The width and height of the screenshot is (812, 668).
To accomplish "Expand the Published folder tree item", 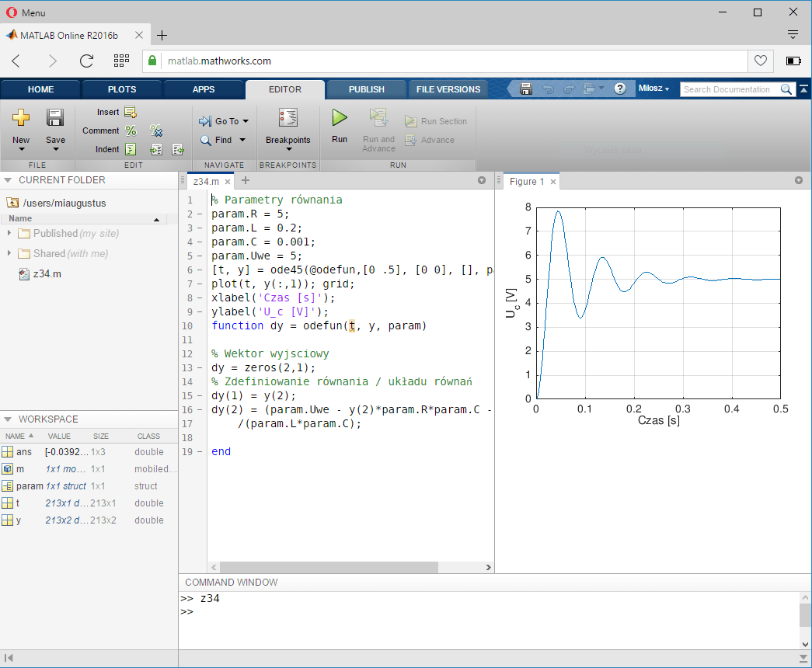I will pos(9,233).
